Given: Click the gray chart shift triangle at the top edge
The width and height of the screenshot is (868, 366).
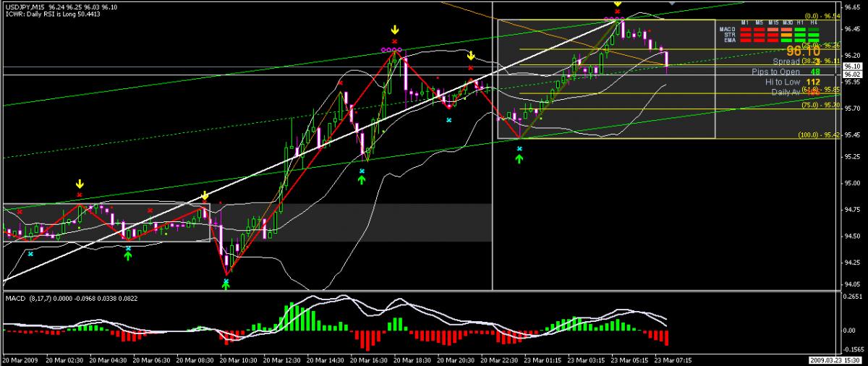Looking at the screenshot, I should (672, 3).
